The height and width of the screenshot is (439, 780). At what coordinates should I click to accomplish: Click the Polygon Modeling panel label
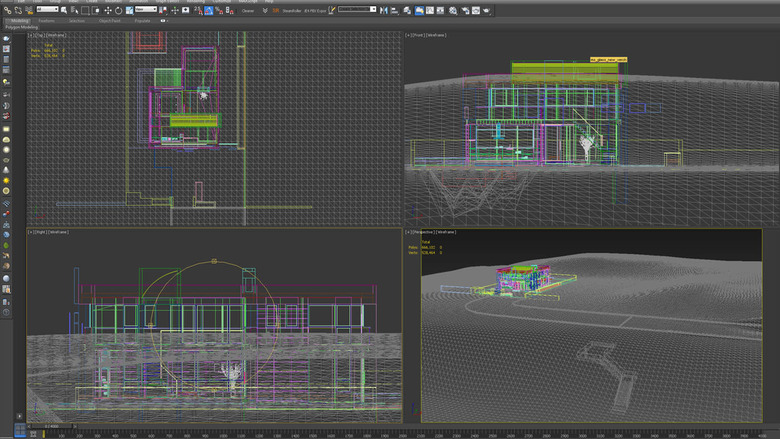[x=22, y=27]
